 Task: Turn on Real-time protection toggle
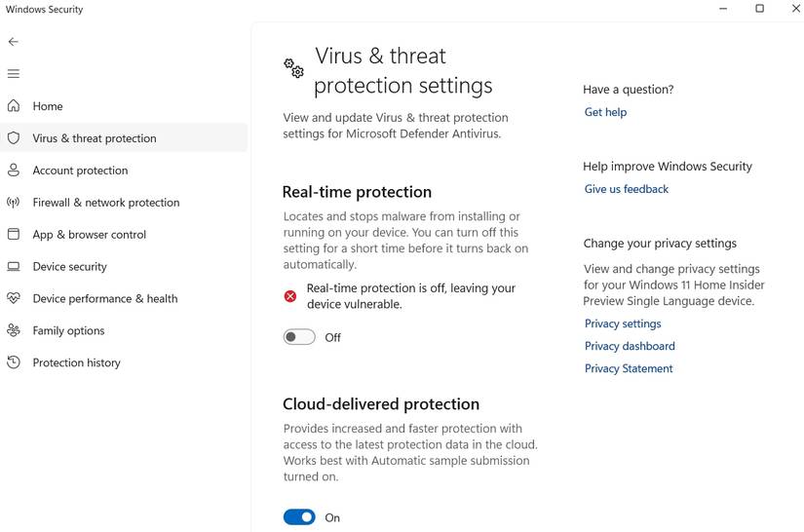click(299, 337)
